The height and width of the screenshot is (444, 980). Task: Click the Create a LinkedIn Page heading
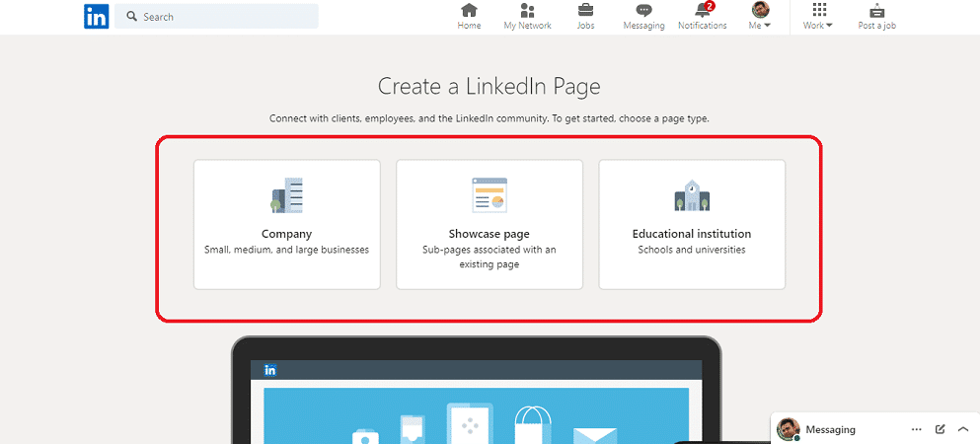click(490, 86)
